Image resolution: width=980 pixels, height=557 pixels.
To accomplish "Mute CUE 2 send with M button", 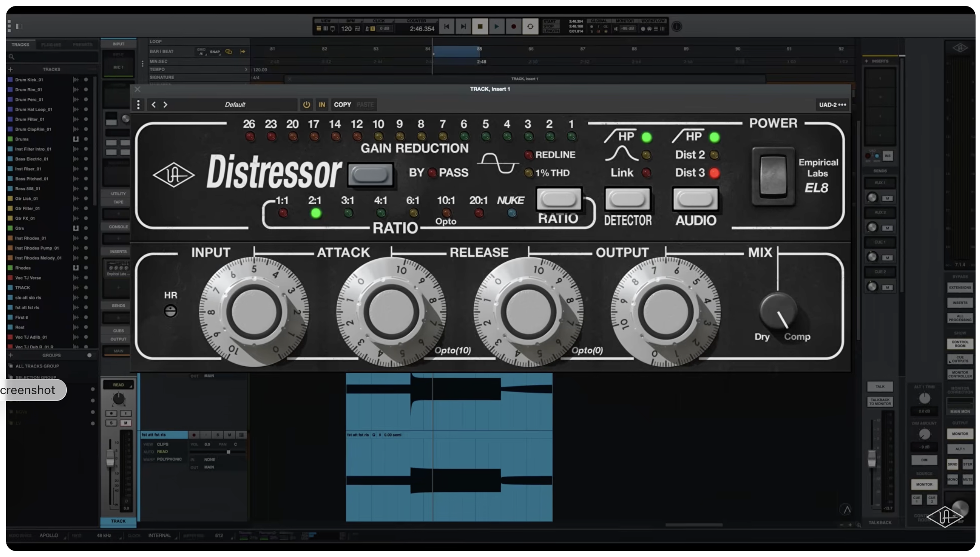I will click(x=887, y=287).
